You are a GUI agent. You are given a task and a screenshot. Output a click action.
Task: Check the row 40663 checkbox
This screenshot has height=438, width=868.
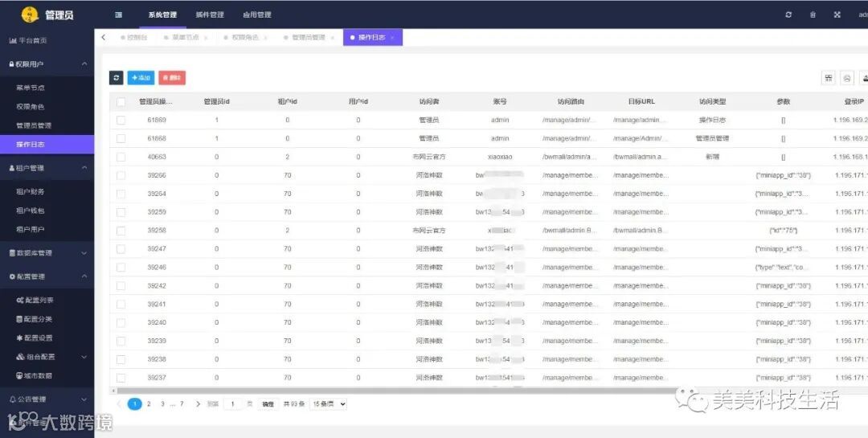[121, 157]
